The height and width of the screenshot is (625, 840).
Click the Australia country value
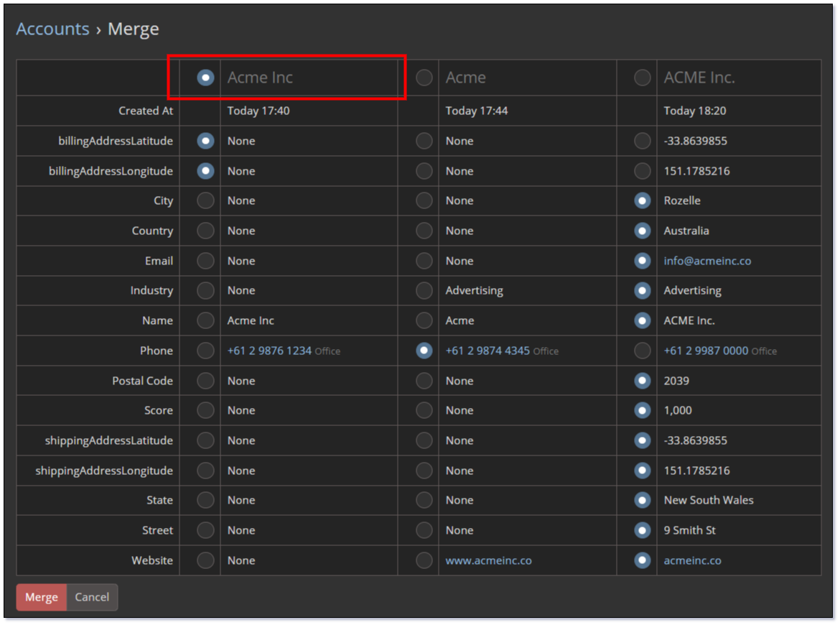pyautogui.click(x=686, y=231)
